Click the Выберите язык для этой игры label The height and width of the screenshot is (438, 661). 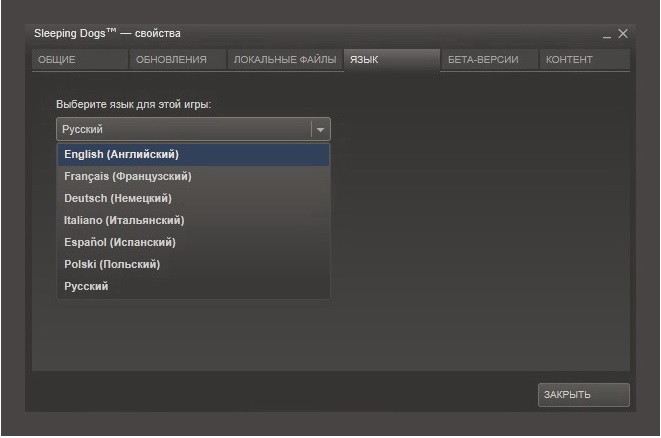pyautogui.click(x=133, y=104)
